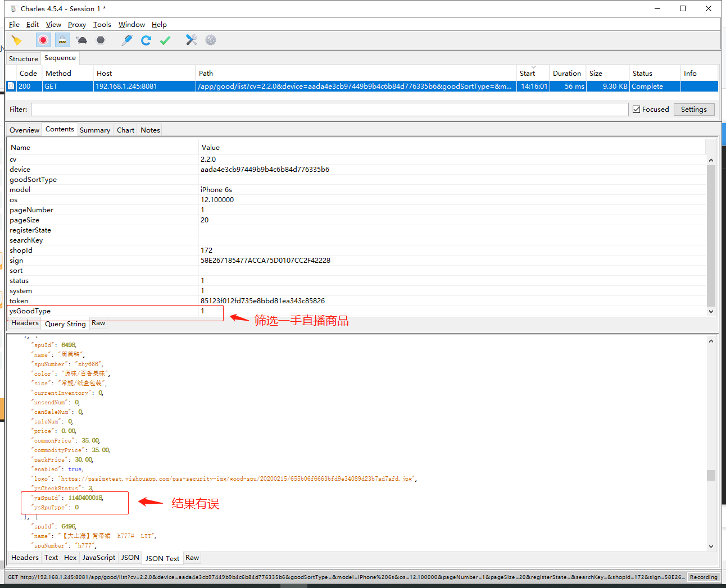Show the request Raw tab
This screenshot has height=588, width=726.
pyautogui.click(x=98, y=323)
